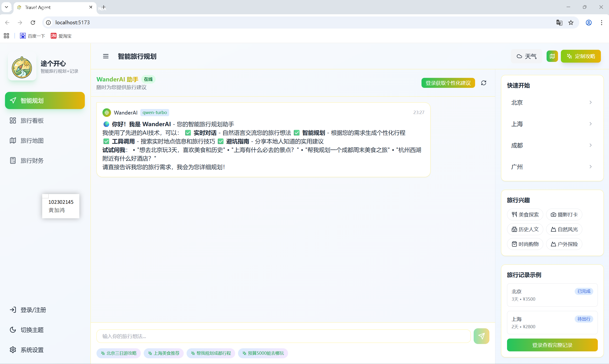This screenshot has width=609, height=364.
Task: Select the 户外探险 interest chip
Action: coord(564,244)
